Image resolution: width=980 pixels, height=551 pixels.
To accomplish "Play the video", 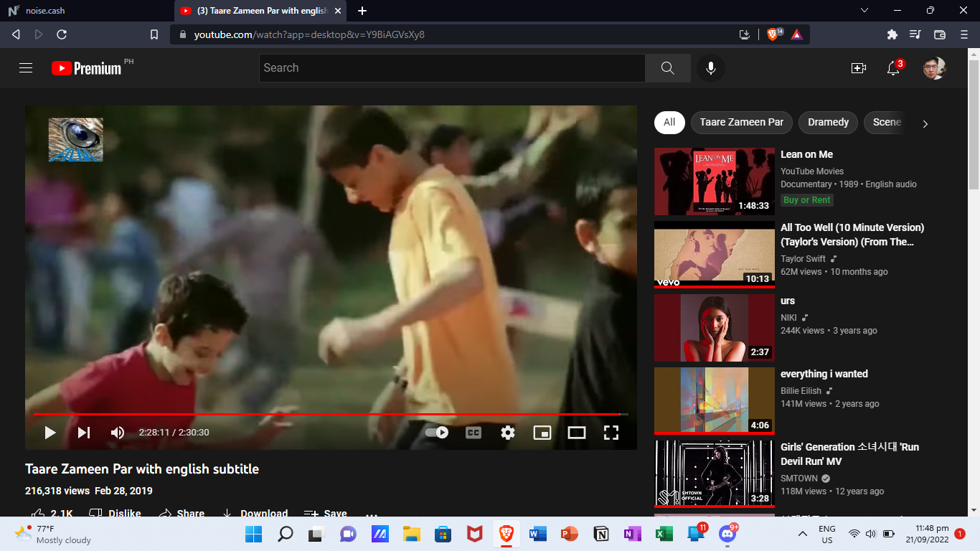I will coord(50,433).
